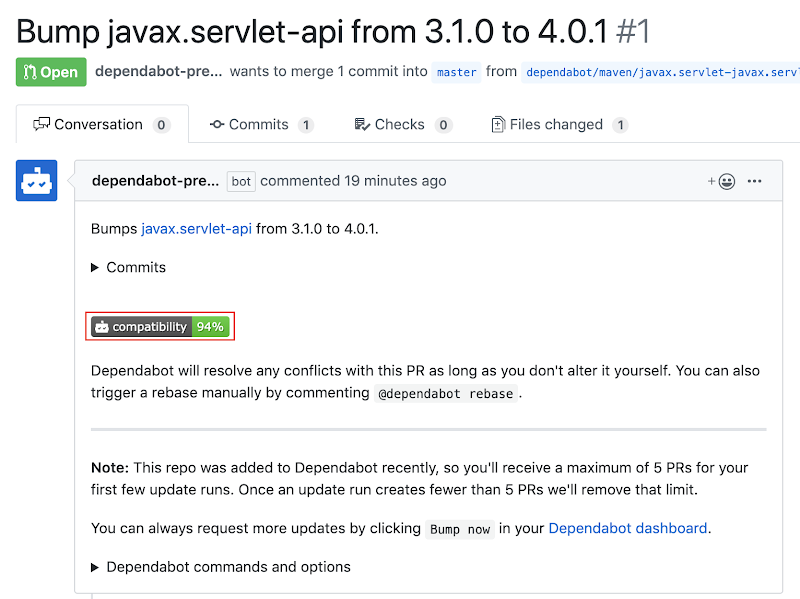The height and width of the screenshot is (599, 800).
Task: Click the Checks tab checklist icon
Action: [x=362, y=124]
